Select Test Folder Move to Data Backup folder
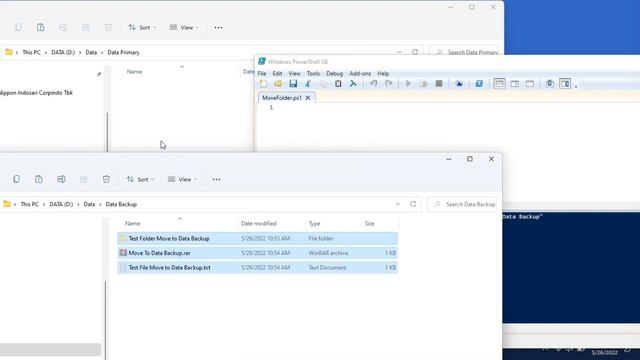The height and width of the screenshot is (360, 640). click(258, 238)
